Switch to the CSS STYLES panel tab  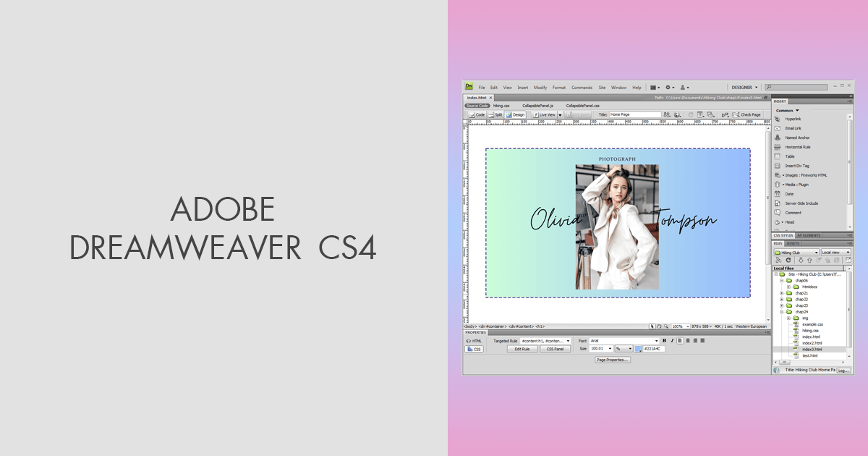point(783,235)
